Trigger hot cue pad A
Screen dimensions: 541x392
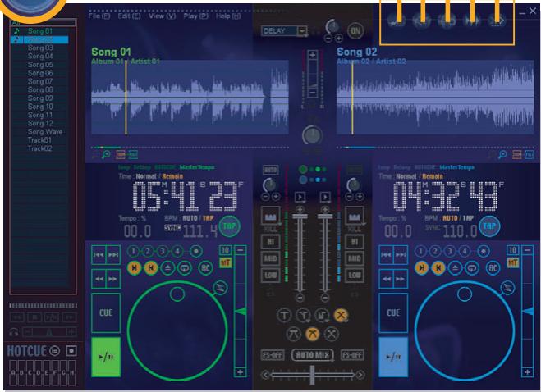13,372
